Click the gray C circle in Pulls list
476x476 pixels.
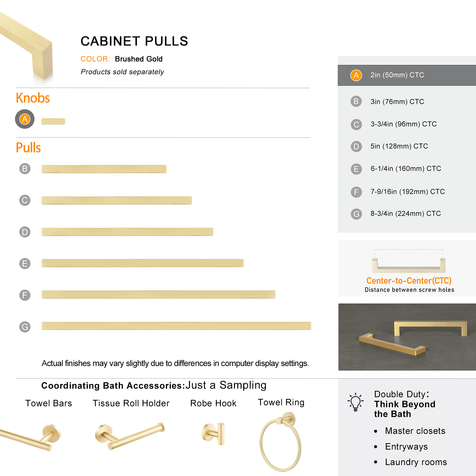click(25, 200)
